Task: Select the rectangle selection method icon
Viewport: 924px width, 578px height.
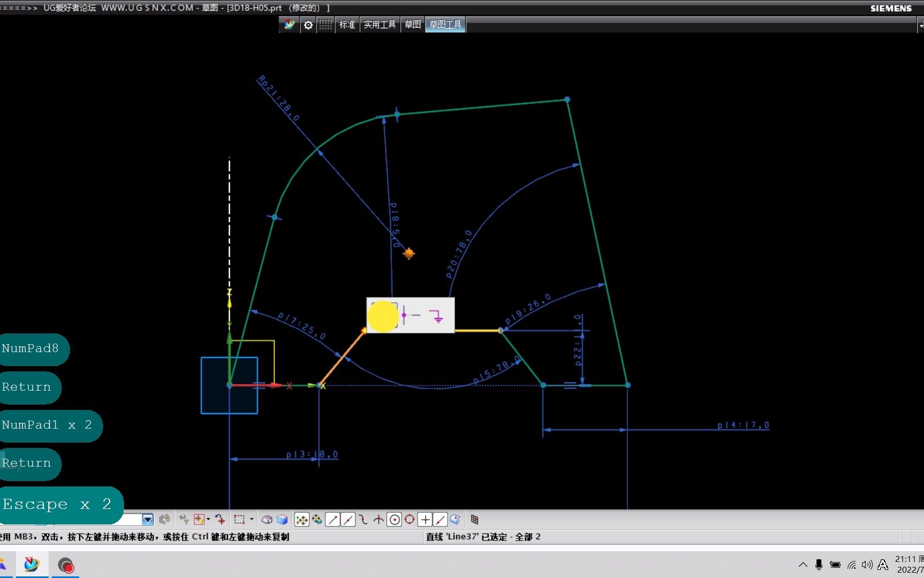Action: (240, 520)
